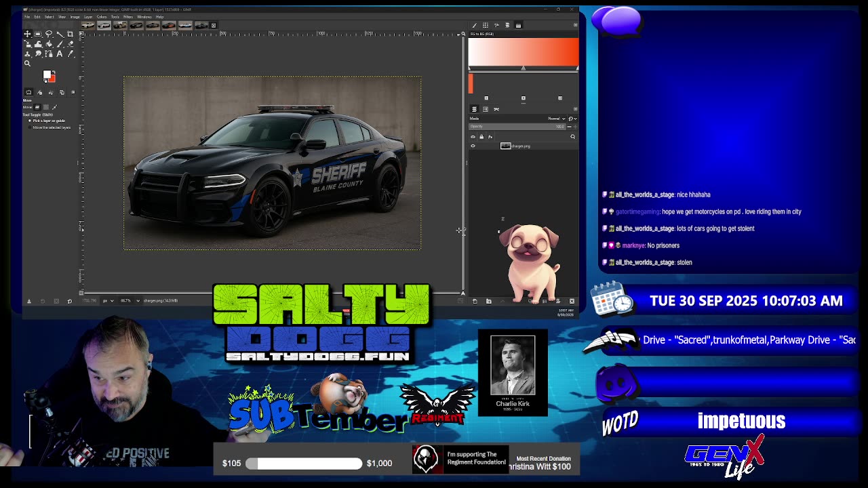
Task: Zoom out in gradient editor
Action: pyautogui.click(x=486, y=98)
